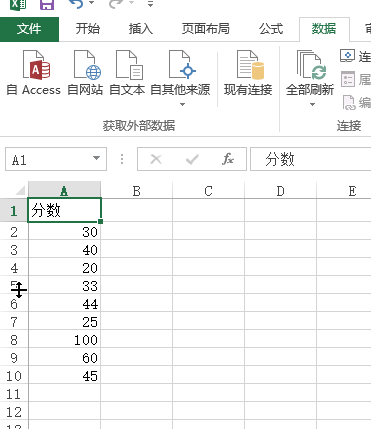Open 现有连接 existing connections
This screenshot has height=429, width=371.
248,73
